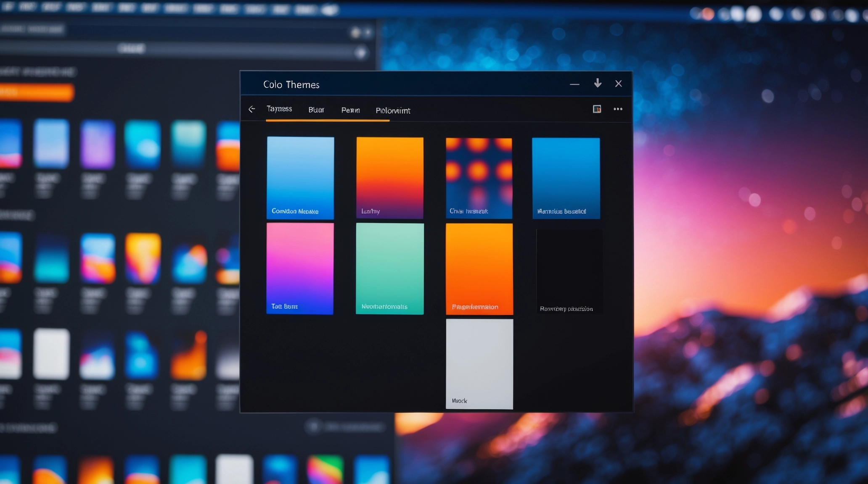Select the Polorwimt tab
868x484 pixels.
(x=393, y=110)
